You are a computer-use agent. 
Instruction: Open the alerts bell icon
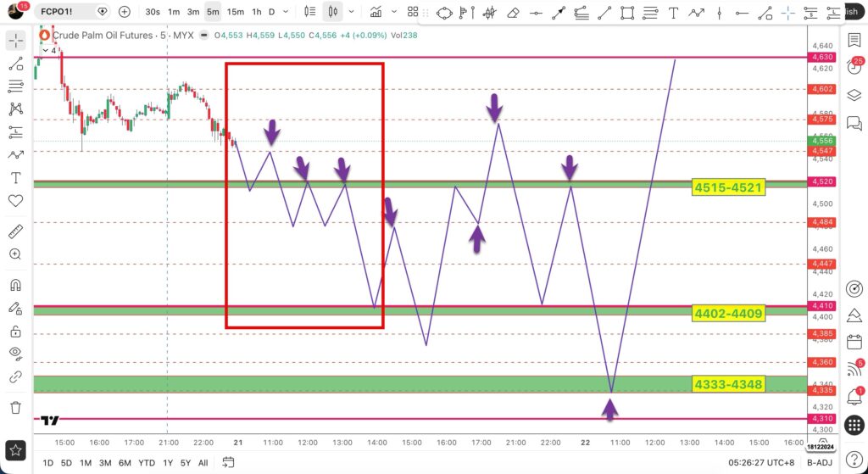(854, 396)
